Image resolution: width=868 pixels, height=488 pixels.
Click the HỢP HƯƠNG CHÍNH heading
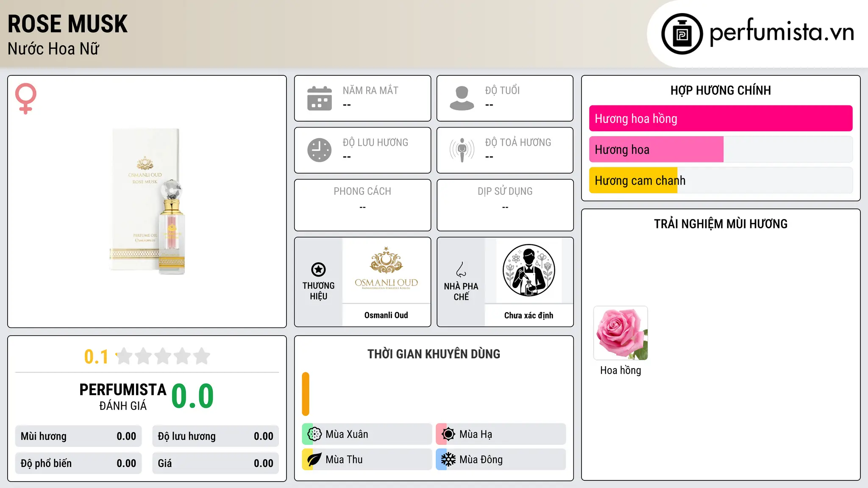[721, 90]
